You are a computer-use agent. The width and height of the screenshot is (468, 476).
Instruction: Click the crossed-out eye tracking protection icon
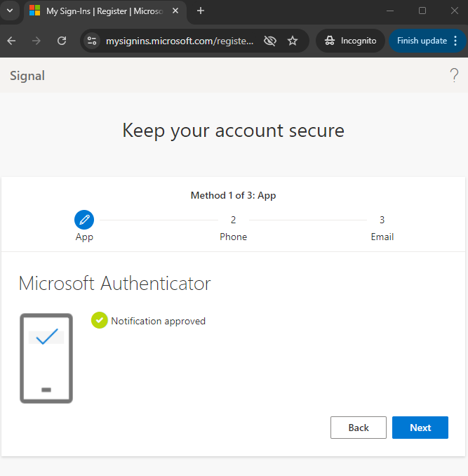pos(270,41)
